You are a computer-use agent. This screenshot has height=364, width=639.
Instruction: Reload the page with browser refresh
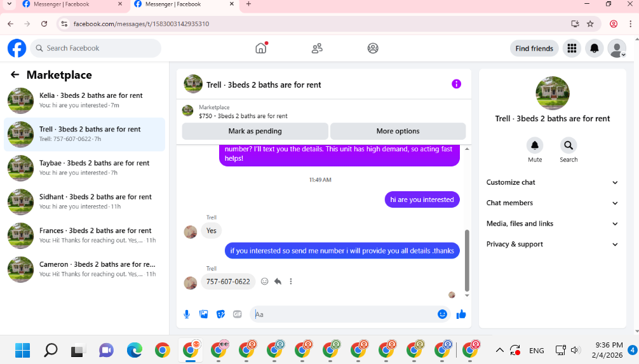[x=44, y=24]
